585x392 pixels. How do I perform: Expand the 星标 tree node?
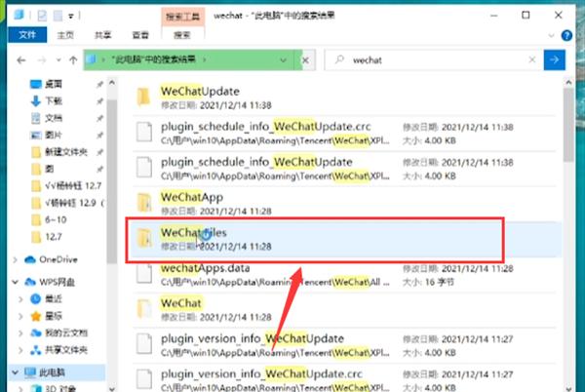[20, 317]
